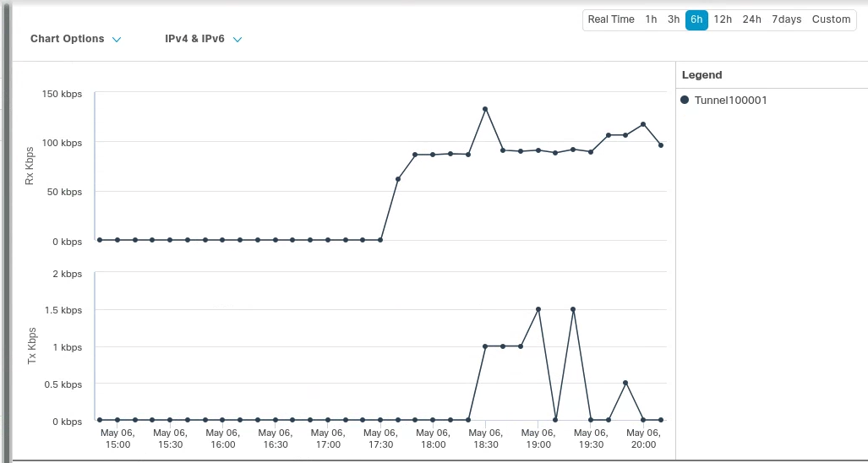Viewport: 868px width, 463px height.
Task: Switch to the 24h view
Action: click(x=751, y=19)
